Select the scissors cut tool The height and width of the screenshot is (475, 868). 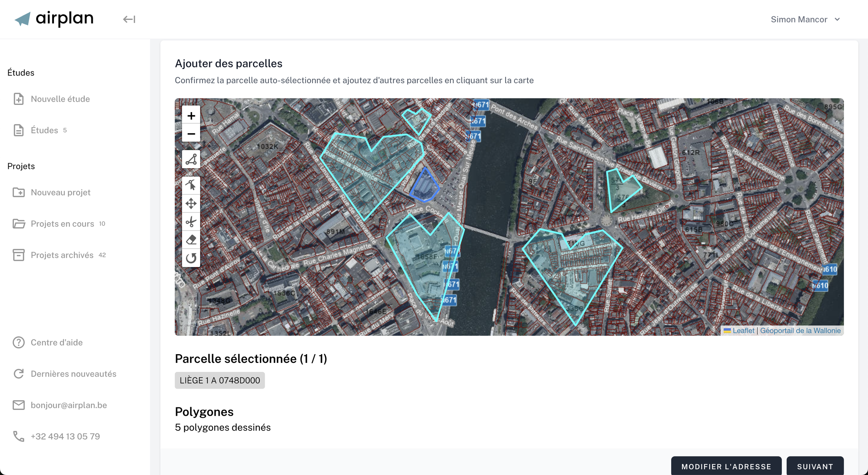point(191,221)
